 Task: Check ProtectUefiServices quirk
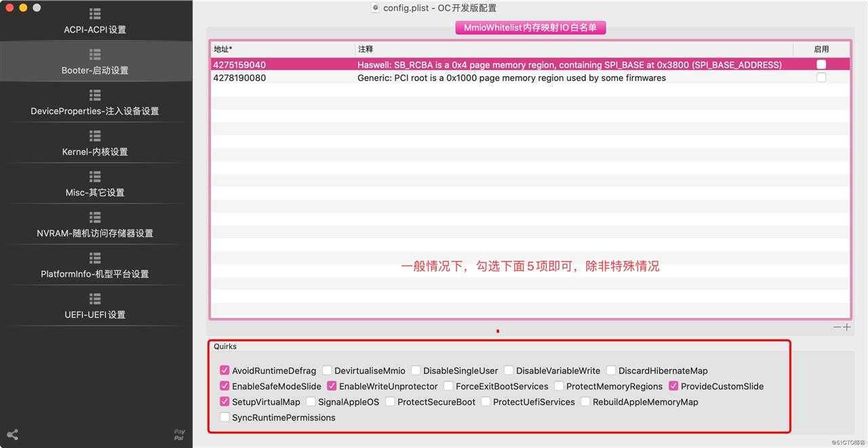pos(486,402)
